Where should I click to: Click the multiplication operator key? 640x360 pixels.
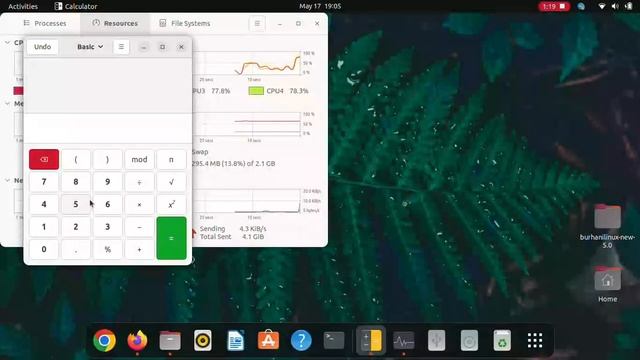point(139,204)
